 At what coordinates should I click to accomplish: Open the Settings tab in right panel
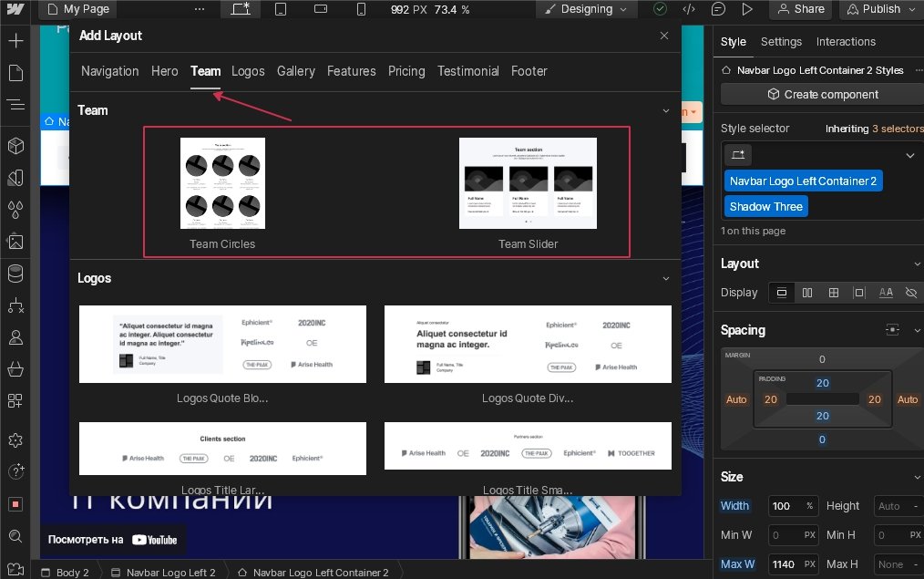[x=781, y=42]
